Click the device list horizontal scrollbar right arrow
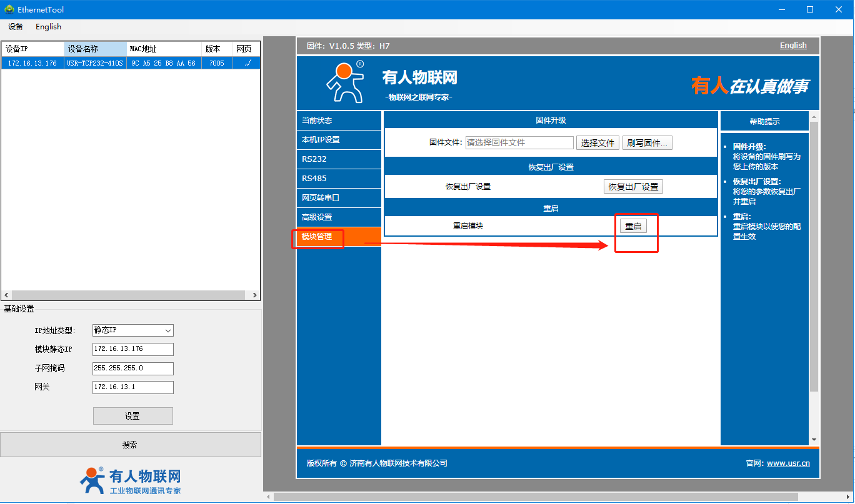855x504 pixels. (255, 295)
